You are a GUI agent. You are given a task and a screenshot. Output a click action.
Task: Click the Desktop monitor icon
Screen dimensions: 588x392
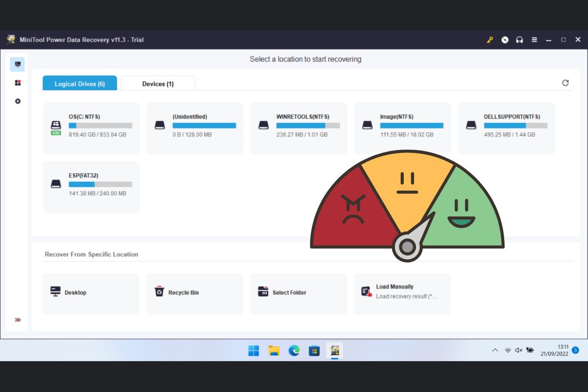pos(55,292)
